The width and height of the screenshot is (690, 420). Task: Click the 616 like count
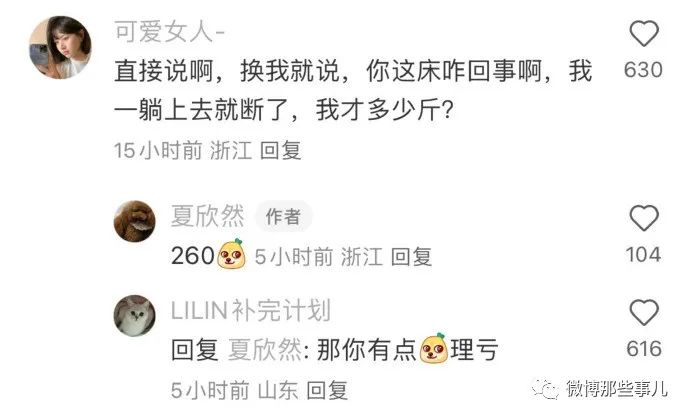(644, 349)
